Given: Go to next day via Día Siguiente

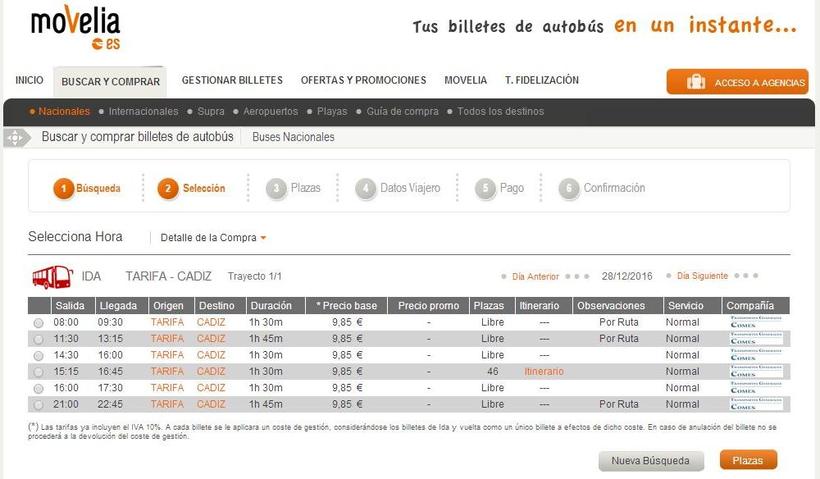Looking at the screenshot, I should click(x=701, y=276).
